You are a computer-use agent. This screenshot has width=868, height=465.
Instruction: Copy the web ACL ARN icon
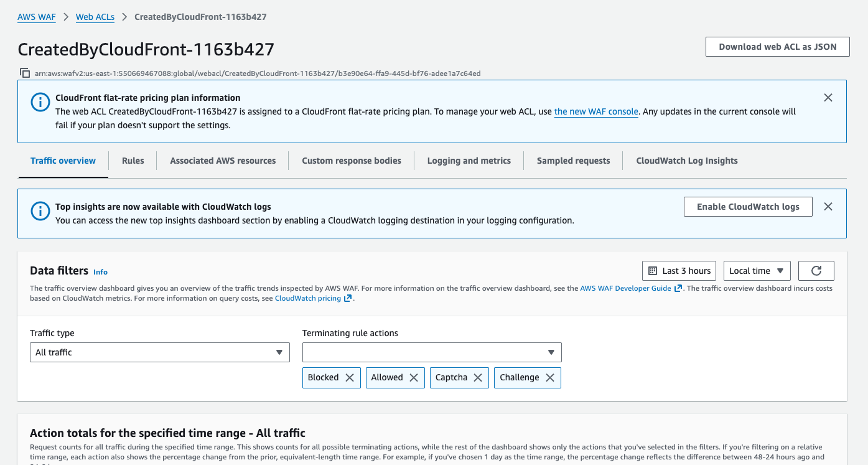(x=25, y=73)
